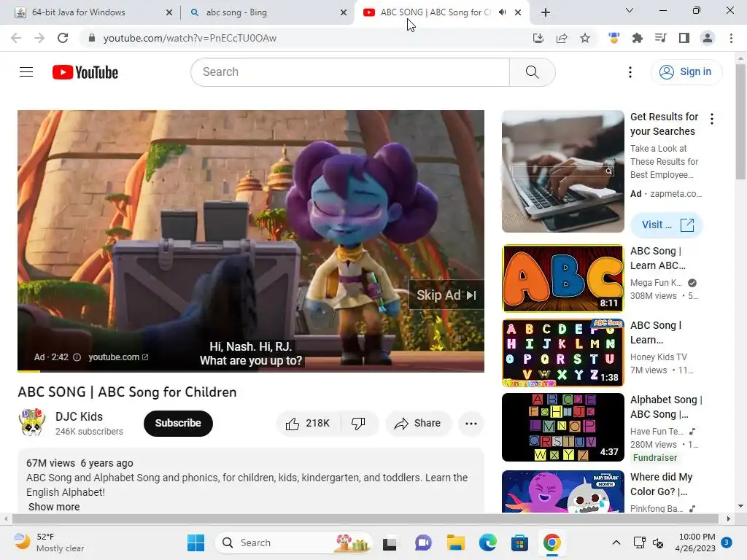Click the ad progress bar
Image resolution: width=747 pixels, height=560 pixels.
[251, 371]
